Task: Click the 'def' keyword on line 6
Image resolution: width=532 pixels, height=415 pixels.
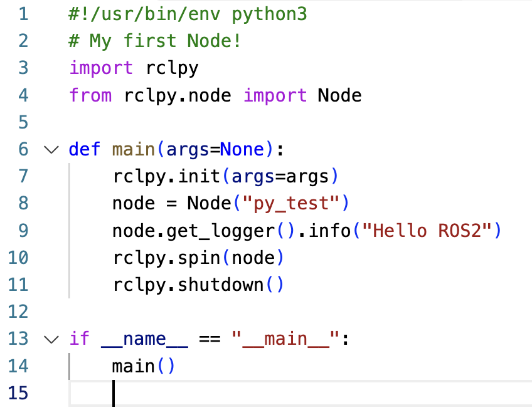Action: tap(85, 150)
